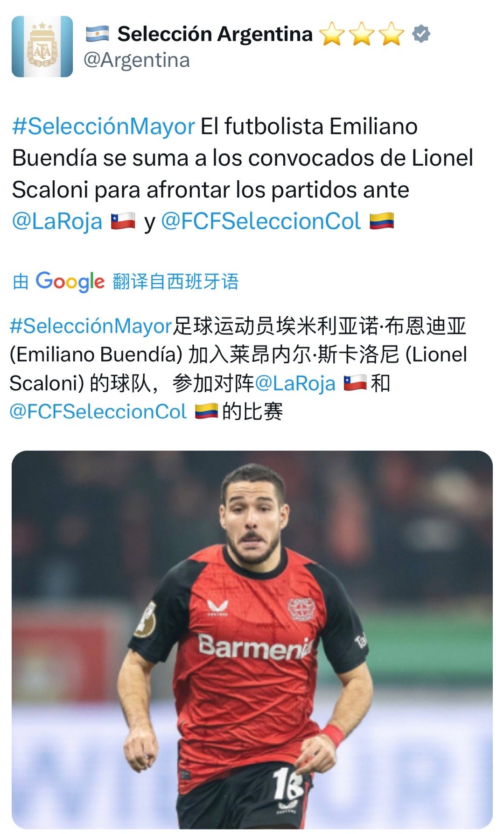Open the @LaRoja mention in the translated text

click(295, 383)
